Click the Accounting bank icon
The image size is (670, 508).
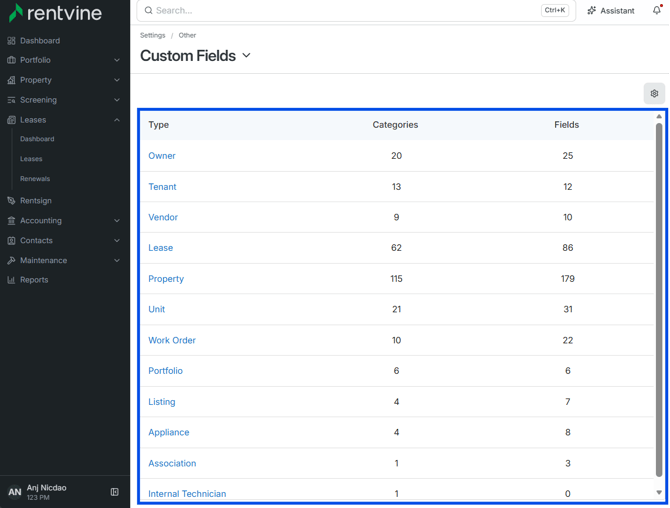point(12,221)
